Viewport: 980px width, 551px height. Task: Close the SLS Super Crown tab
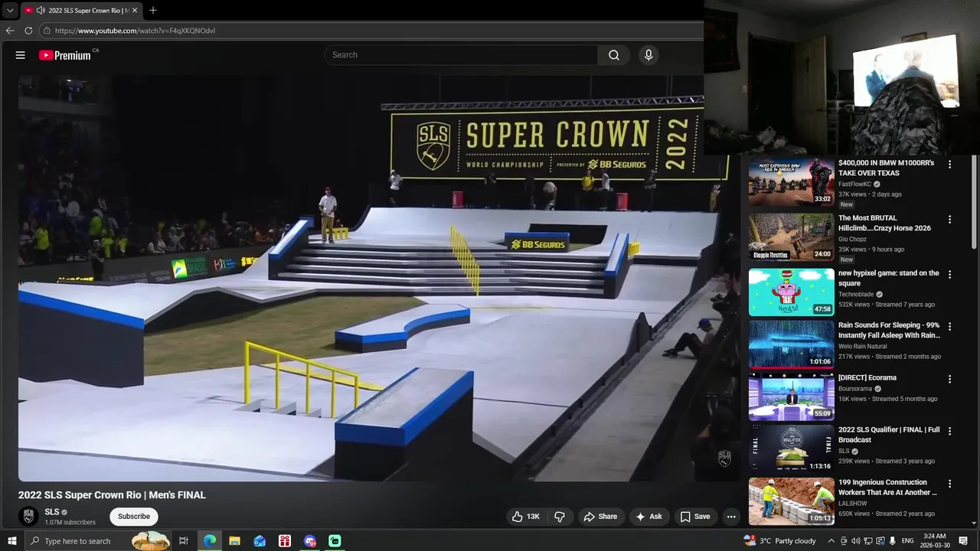pos(135,11)
